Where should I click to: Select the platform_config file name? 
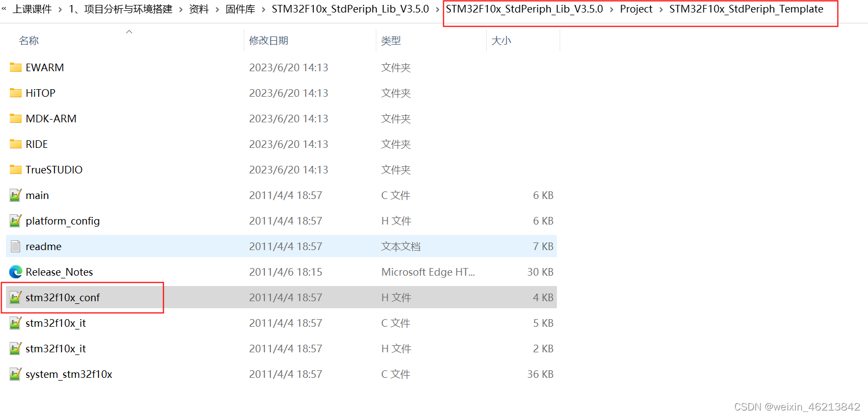click(63, 221)
